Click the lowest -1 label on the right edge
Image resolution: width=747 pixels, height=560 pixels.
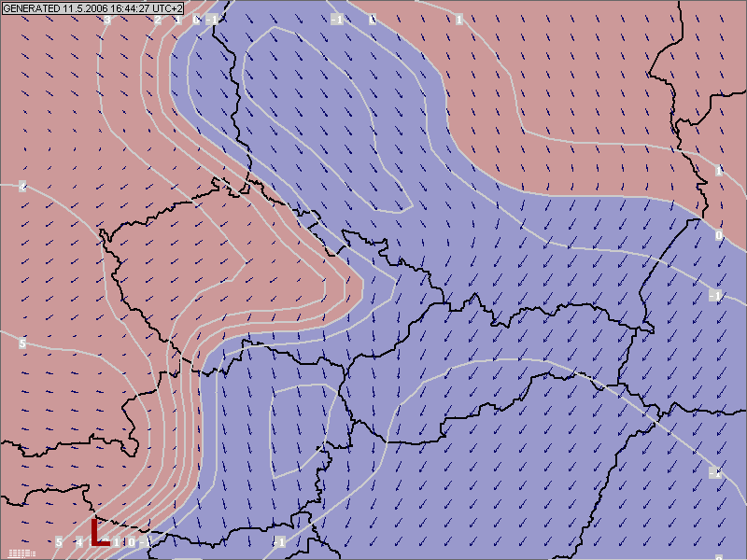(x=715, y=473)
